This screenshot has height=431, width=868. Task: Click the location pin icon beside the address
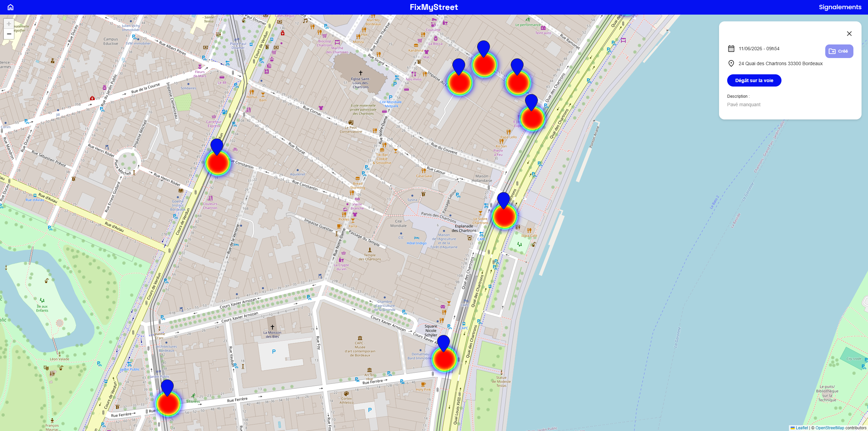point(731,63)
